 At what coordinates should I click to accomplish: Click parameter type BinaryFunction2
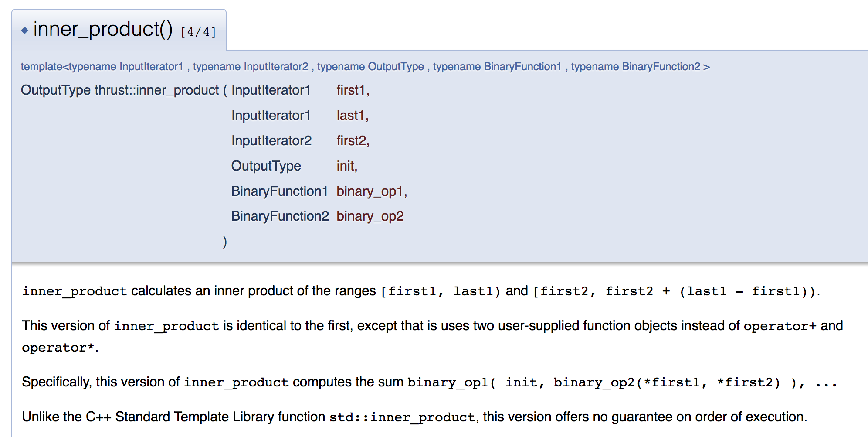(280, 216)
